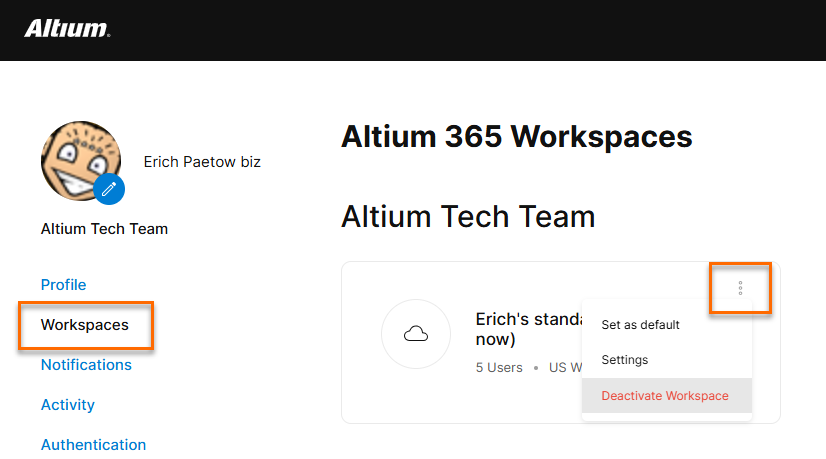Open the three-dot workspace options menu
This screenshot has height=459, width=826.
point(740,288)
